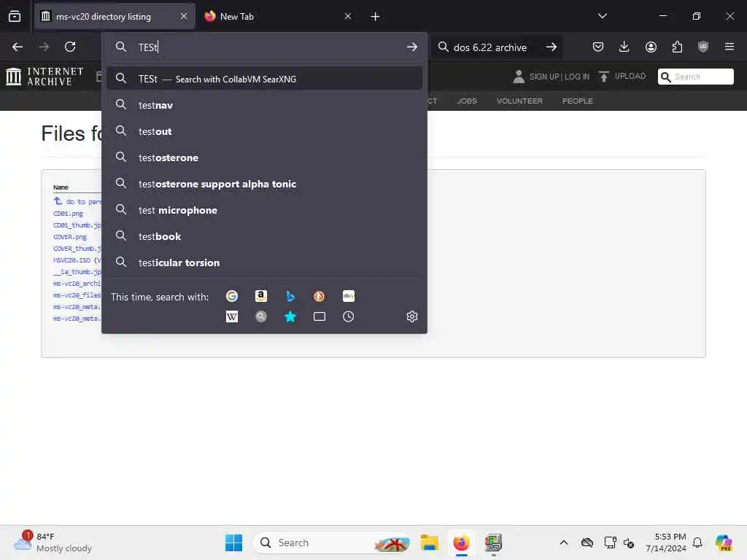Switch to ms-vc20 directory listing tab
This screenshot has height=560, width=747.
point(115,17)
